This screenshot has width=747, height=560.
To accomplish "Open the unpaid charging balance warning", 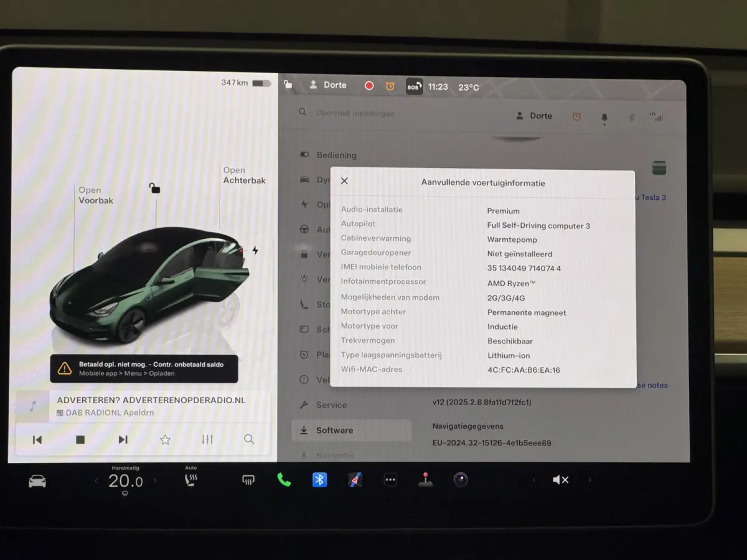I will click(x=144, y=369).
